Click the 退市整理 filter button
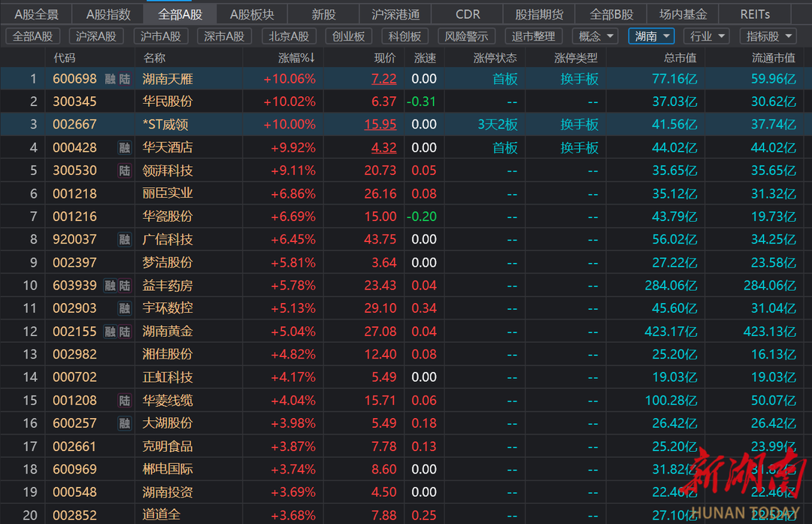The image size is (812, 524). [x=533, y=36]
